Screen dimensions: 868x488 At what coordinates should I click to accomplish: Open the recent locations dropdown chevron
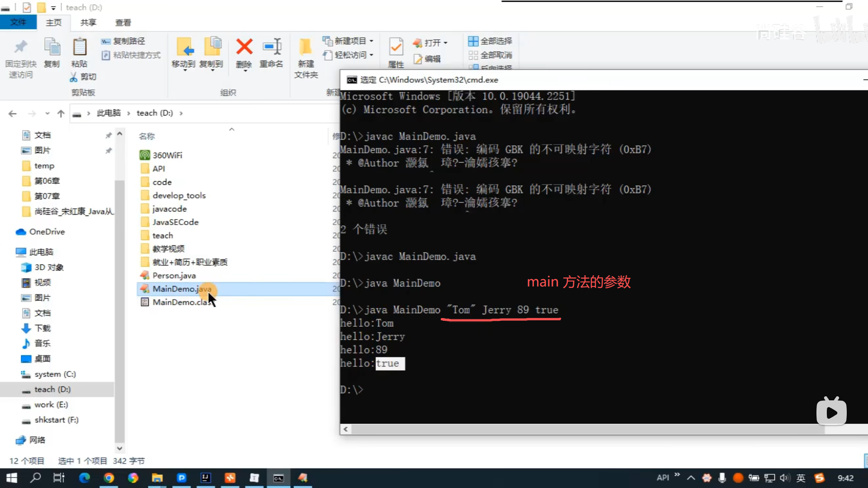47,113
